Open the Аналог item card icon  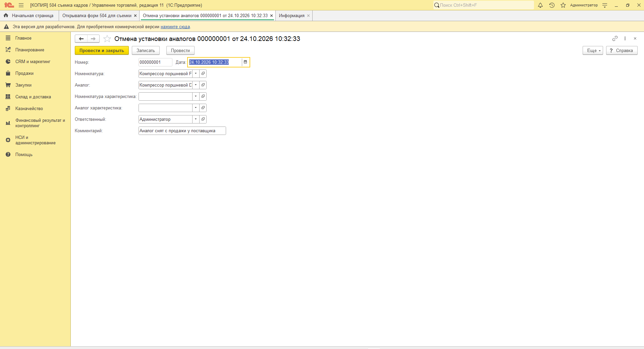click(x=203, y=85)
